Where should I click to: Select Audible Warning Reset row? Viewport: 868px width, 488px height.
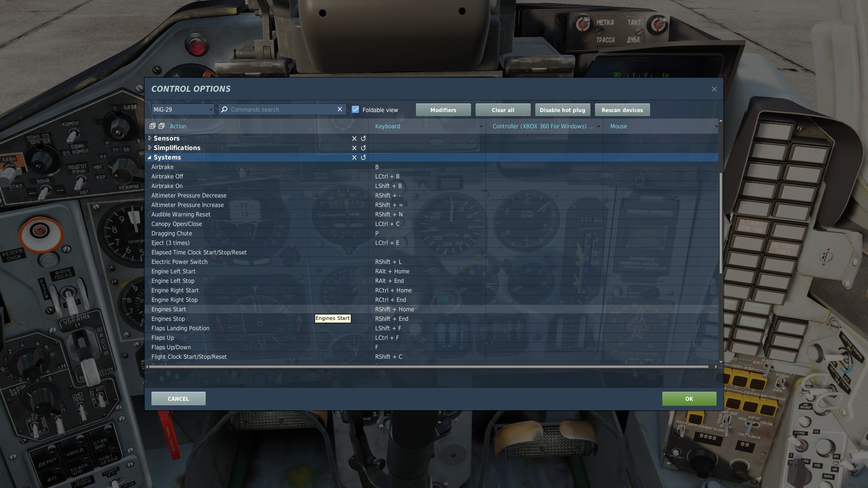tap(431, 215)
